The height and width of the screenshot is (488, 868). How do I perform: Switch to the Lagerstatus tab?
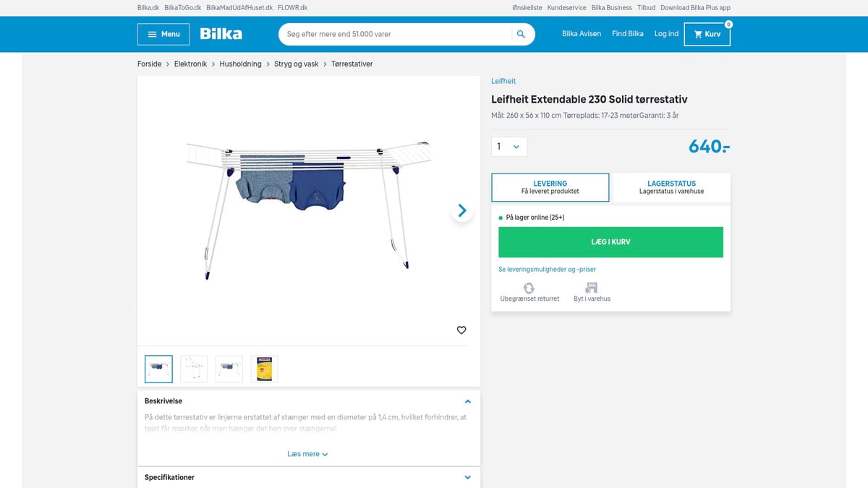point(671,187)
